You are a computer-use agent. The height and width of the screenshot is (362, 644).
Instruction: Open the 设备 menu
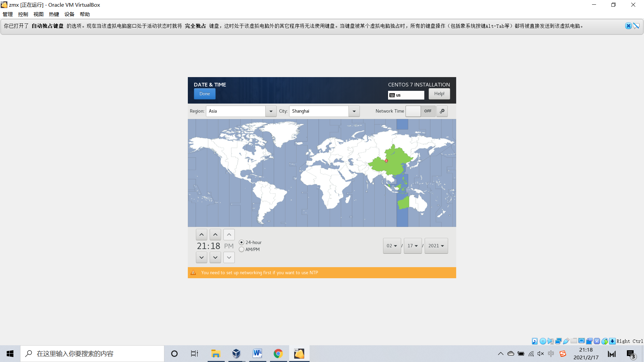click(x=69, y=14)
